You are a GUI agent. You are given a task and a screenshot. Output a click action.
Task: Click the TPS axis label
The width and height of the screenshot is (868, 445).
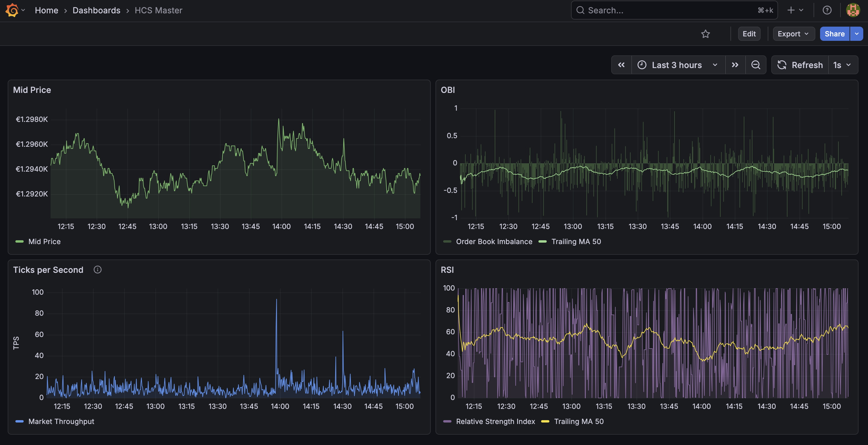click(x=16, y=343)
